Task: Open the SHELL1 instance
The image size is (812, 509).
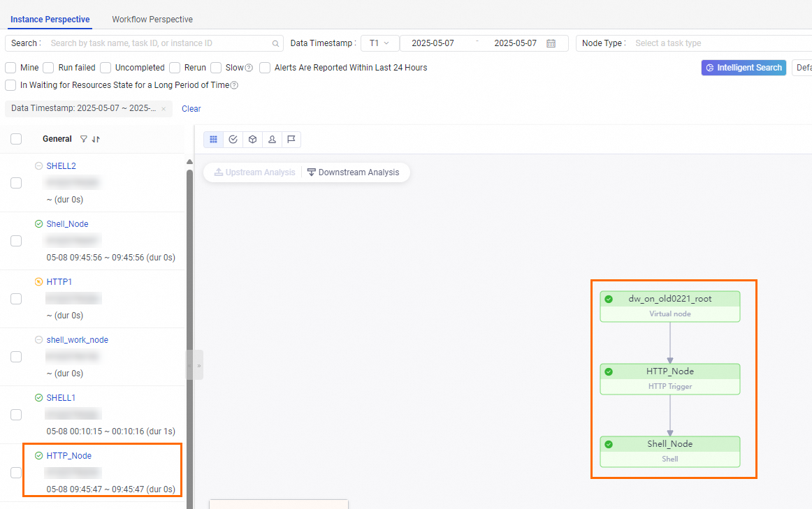Action: click(61, 398)
